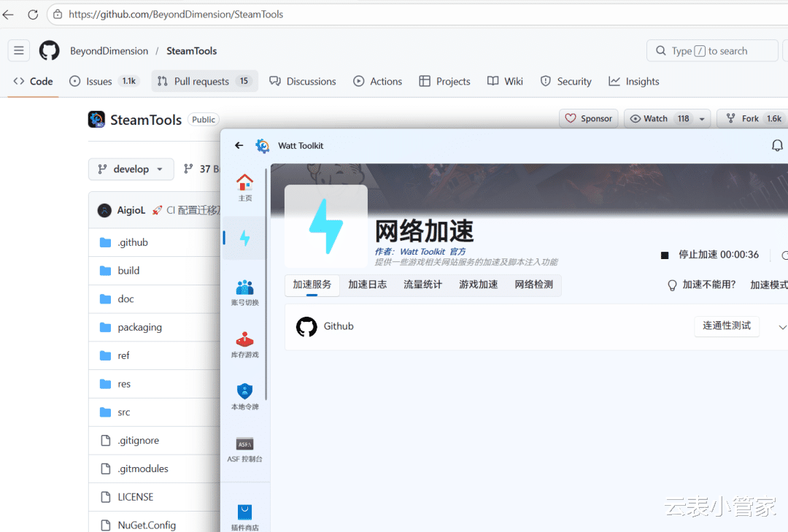Click the Sponsor button

[x=589, y=119]
